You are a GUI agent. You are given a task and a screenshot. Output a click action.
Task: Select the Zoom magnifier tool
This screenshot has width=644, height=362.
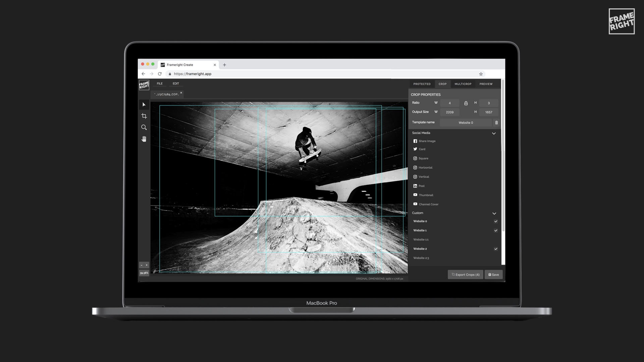[x=144, y=127]
